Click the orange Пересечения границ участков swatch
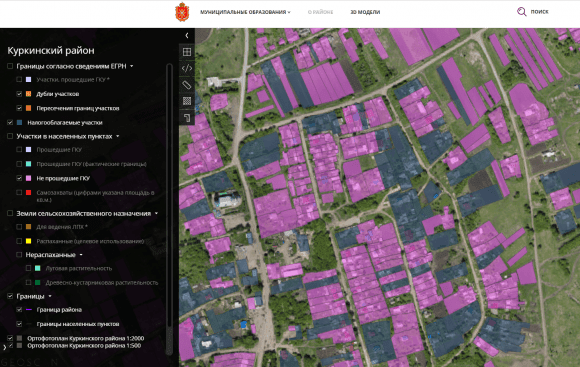 (28, 108)
